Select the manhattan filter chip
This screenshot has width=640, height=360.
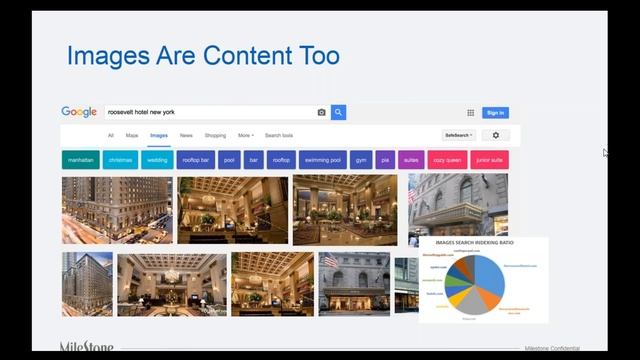[81, 160]
